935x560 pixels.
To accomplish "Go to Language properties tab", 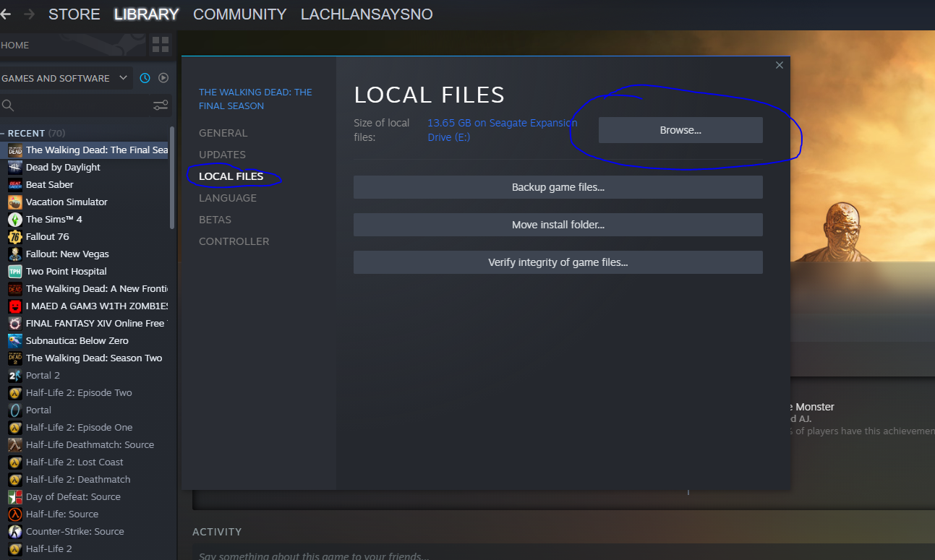I will [228, 198].
